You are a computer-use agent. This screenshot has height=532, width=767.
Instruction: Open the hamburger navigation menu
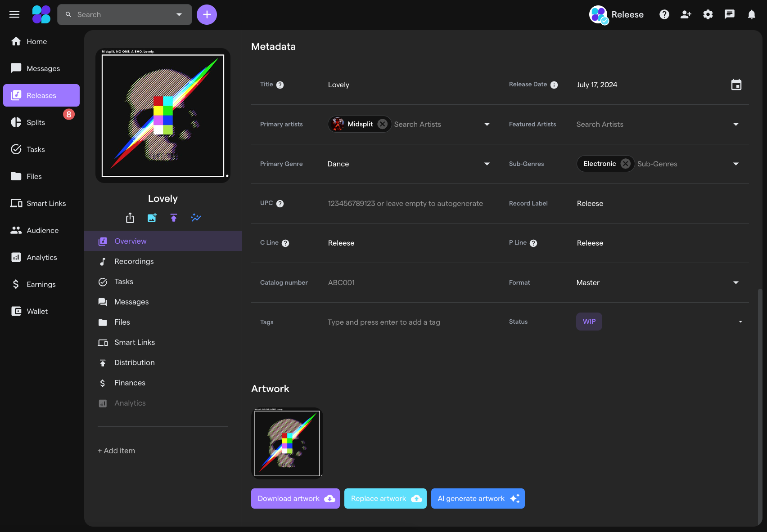[x=14, y=14]
